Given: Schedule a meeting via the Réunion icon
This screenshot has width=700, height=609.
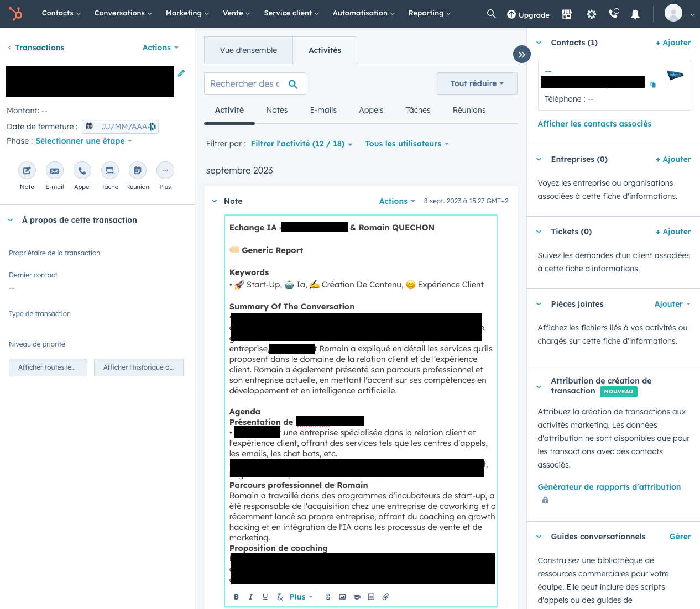Looking at the screenshot, I should [137, 170].
